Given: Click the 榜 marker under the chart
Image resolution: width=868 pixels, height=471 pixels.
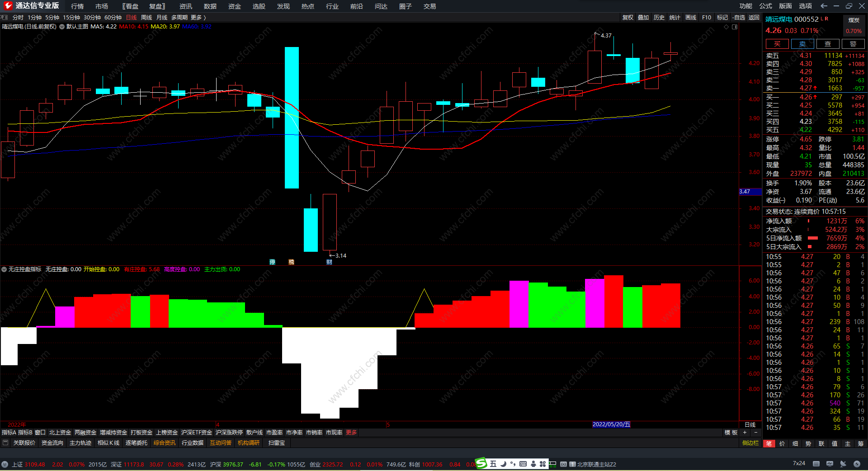Looking at the screenshot, I should [291, 262].
